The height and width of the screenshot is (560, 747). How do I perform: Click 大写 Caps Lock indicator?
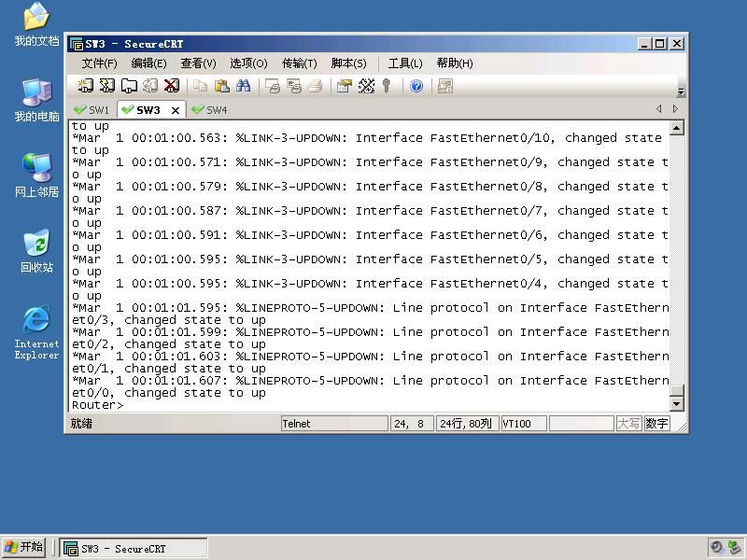(x=628, y=424)
